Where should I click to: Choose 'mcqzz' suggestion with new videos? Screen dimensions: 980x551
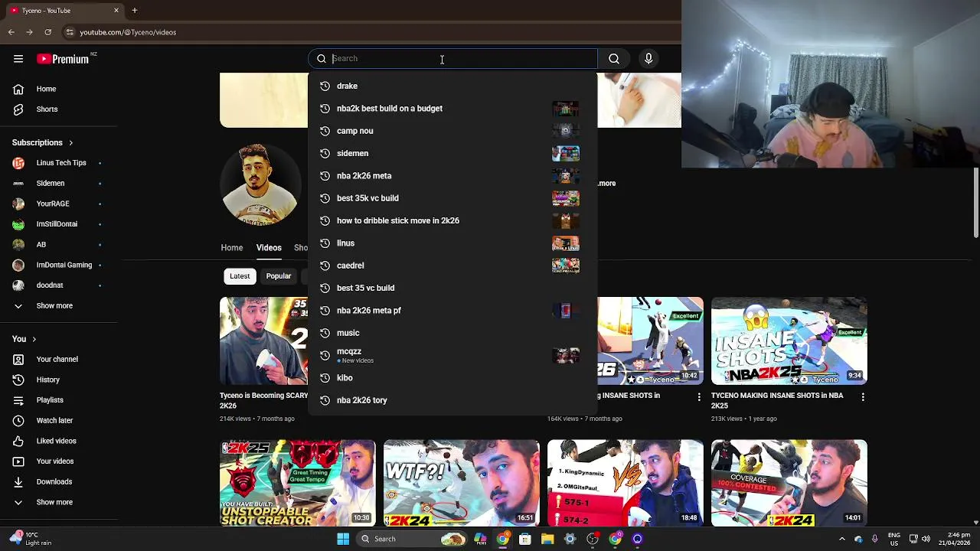point(452,356)
